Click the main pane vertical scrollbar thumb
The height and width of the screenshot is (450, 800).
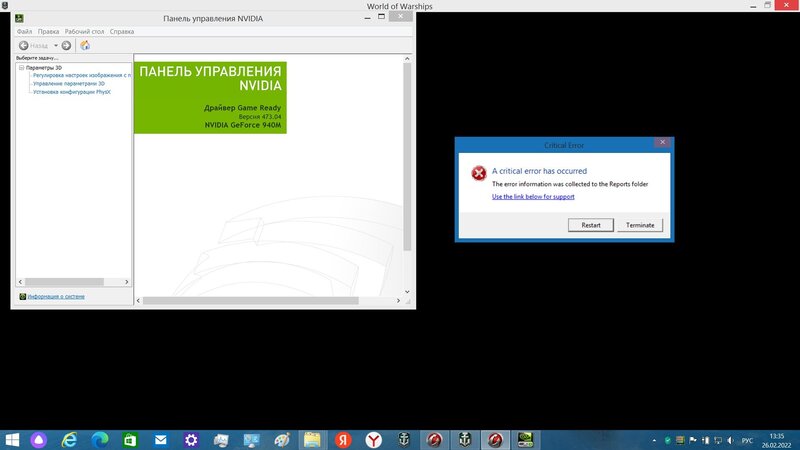coord(407,157)
